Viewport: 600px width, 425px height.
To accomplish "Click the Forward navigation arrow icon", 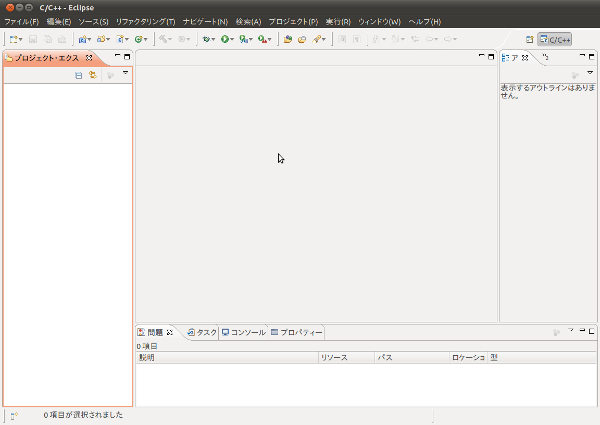I will pyautogui.click(x=448, y=39).
